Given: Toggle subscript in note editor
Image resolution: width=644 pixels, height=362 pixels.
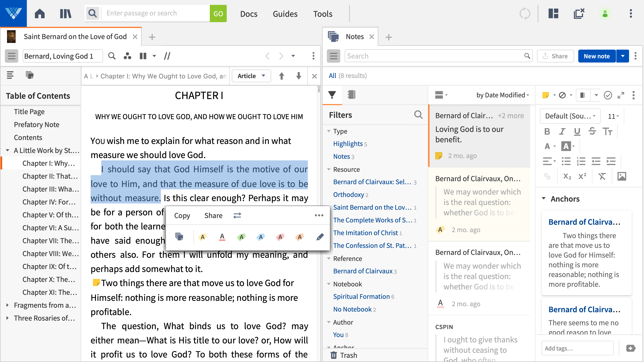Looking at the screenshot, I should (x=567, y=176).
